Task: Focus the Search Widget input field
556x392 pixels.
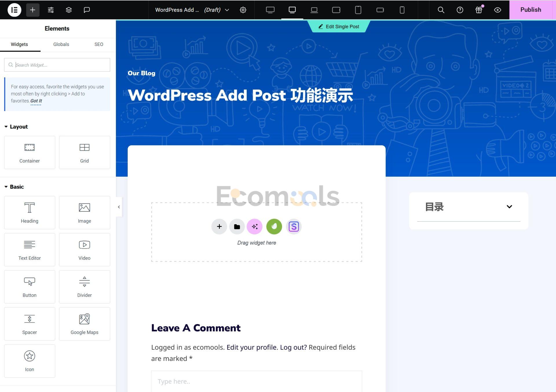Action: [x=57, y=65]
